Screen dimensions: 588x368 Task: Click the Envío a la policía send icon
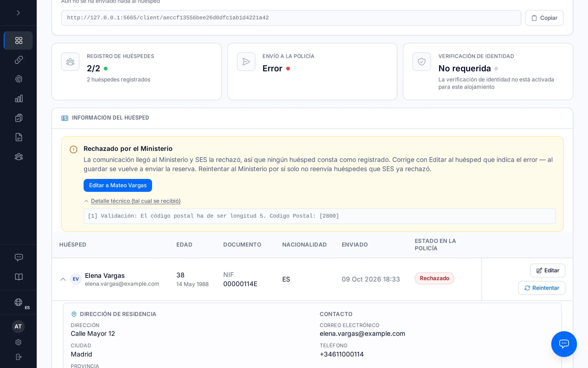click(x=246, y=62)
